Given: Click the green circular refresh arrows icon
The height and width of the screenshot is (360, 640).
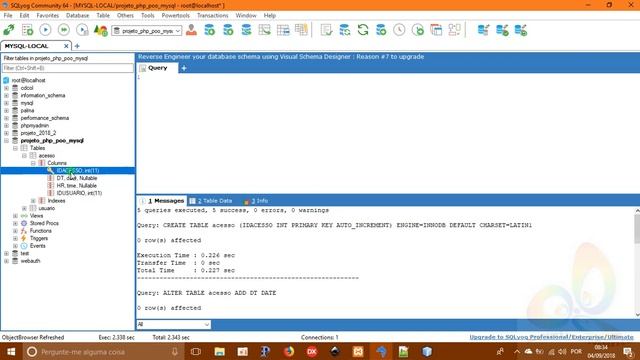Looking at the screenshot, I should [x=363, y=30].
